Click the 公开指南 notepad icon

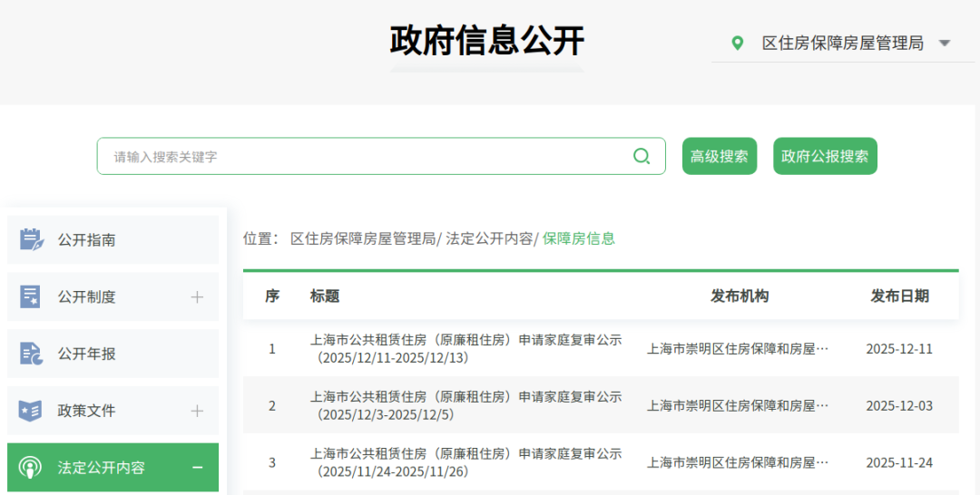point(31,240)
